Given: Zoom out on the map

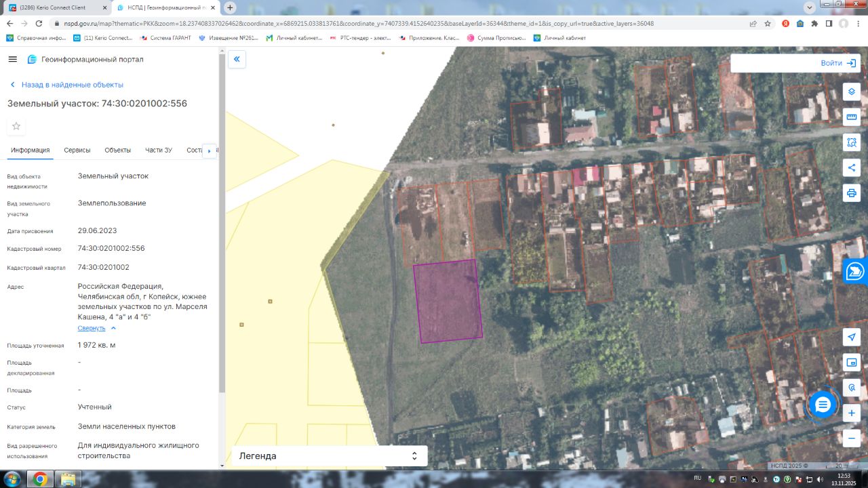Looking at the screenshot, I should coord(852,438).
